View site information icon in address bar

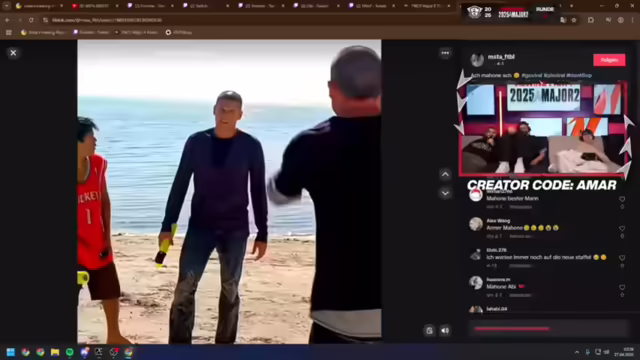pyautogui.click(x=45, y=20)
